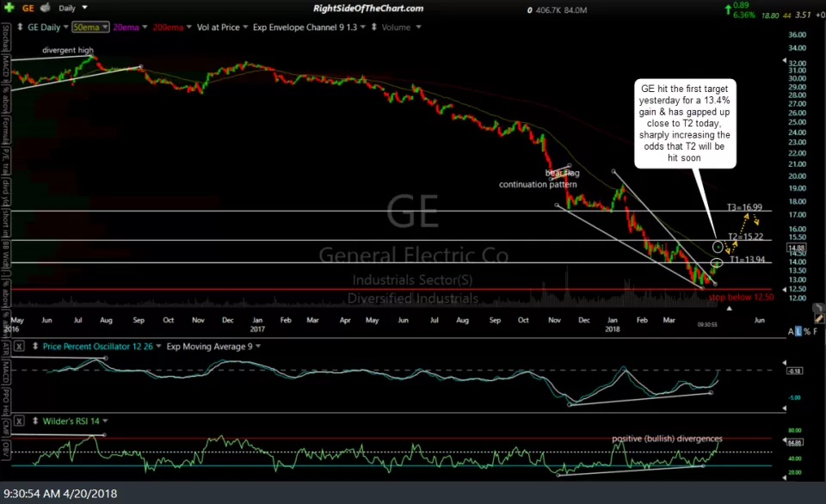Switch to the Formula side tab
The height and width of the screenshot is (504, 826).
tap(5, 130)
